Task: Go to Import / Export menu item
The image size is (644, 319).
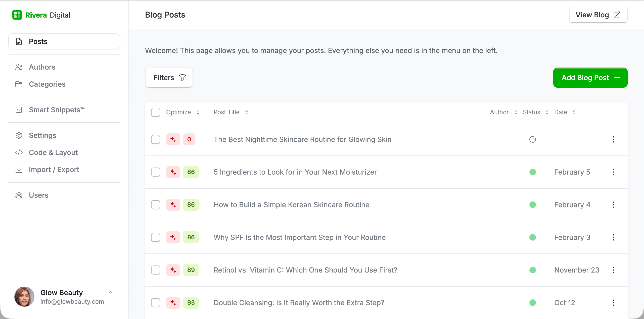Action: [54, 170]
